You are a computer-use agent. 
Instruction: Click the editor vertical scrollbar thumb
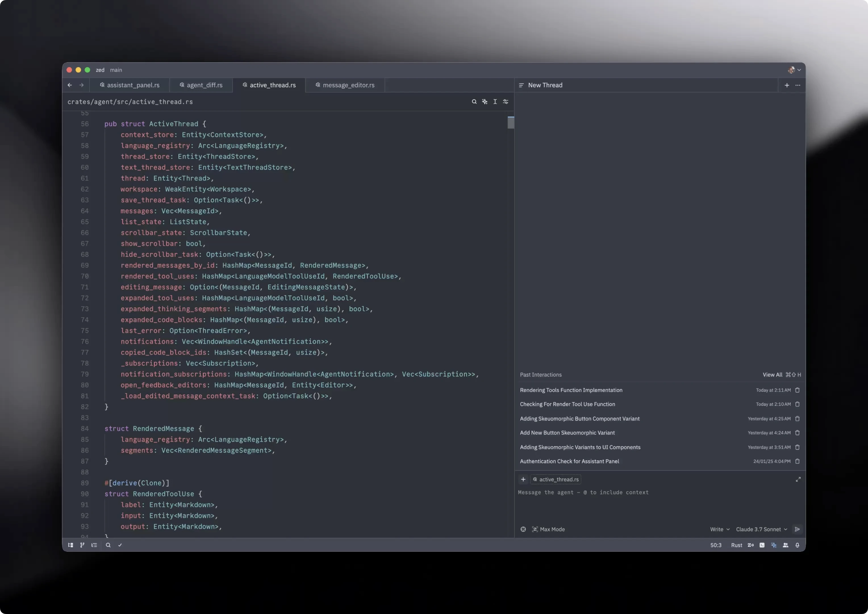pos(511,123)
